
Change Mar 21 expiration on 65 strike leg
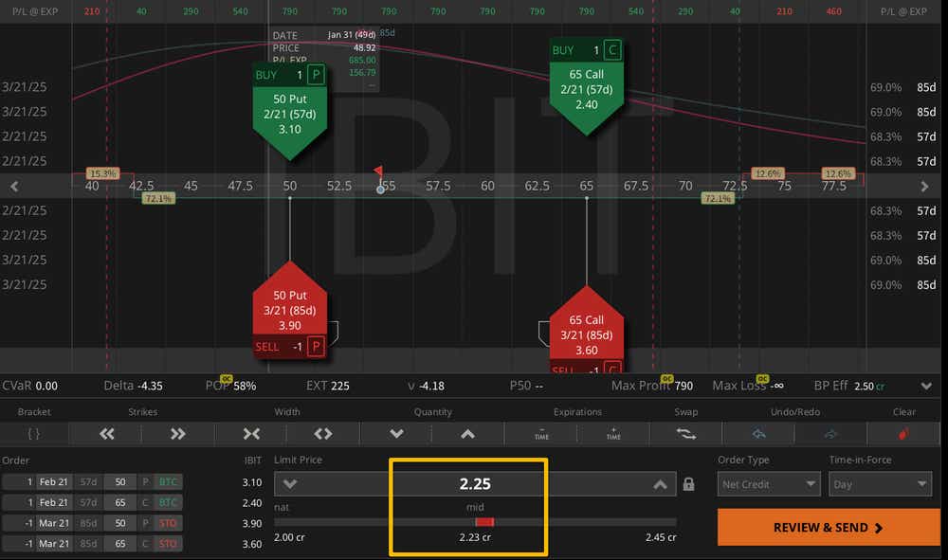pos(54,544)
